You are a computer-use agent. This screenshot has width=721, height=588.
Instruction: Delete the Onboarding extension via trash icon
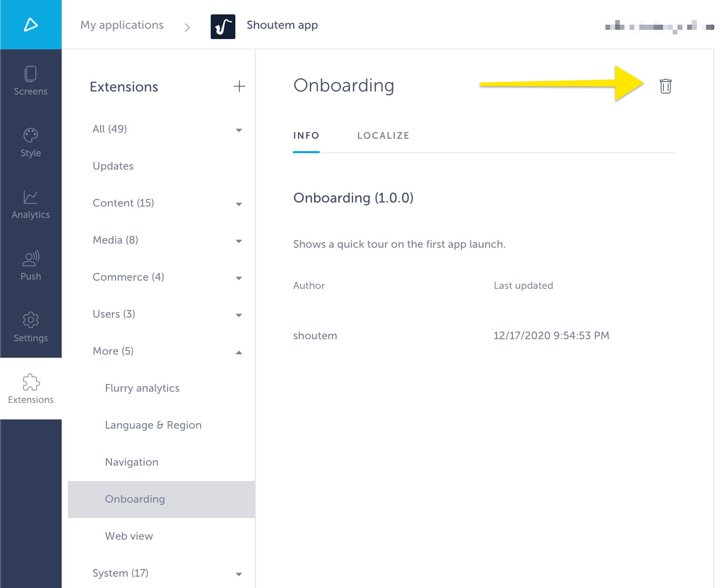coord(665,86)
